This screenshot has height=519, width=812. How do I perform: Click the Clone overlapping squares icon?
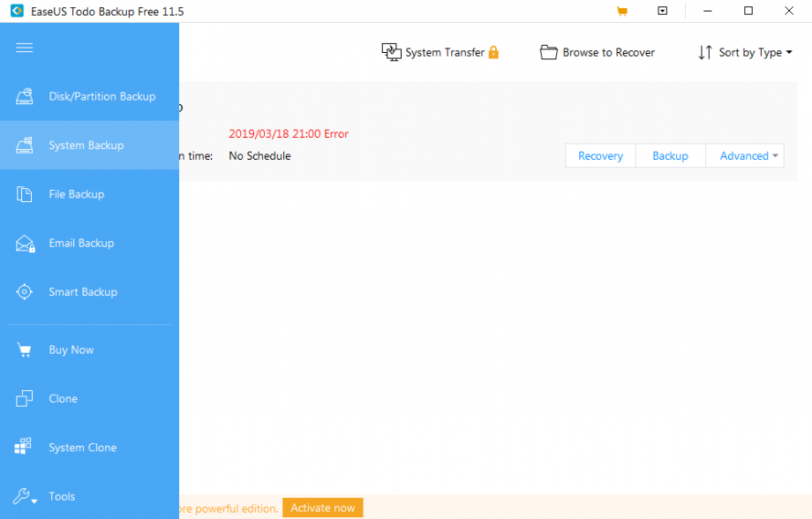(25, 399)
